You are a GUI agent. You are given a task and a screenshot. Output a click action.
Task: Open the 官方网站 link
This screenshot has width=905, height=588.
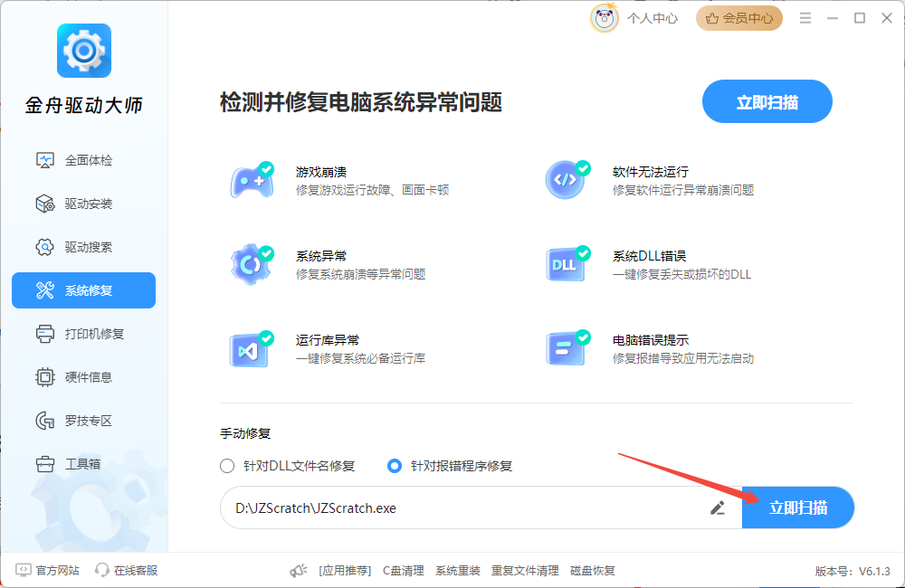47,571
